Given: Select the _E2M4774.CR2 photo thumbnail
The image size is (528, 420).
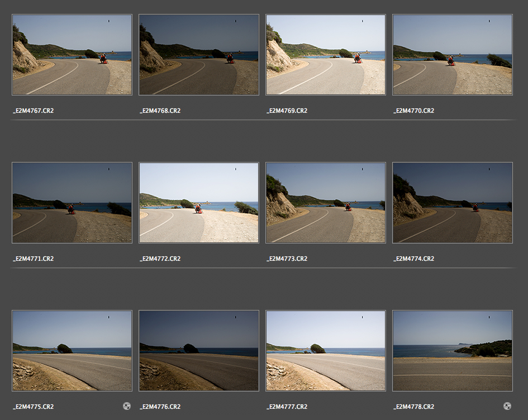Looking at the screenshot, I should coord(453,203).
